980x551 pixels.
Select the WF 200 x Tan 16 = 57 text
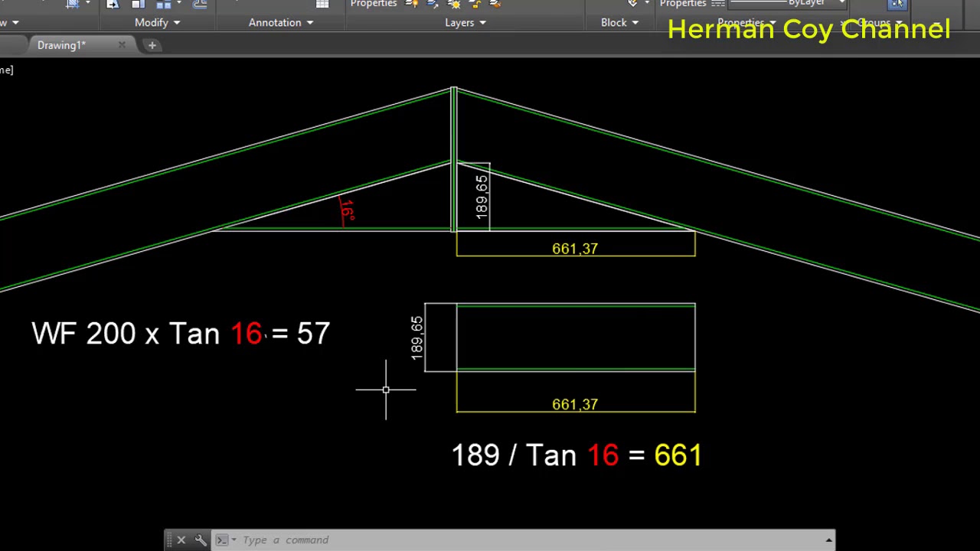click(x=181, y=334)
